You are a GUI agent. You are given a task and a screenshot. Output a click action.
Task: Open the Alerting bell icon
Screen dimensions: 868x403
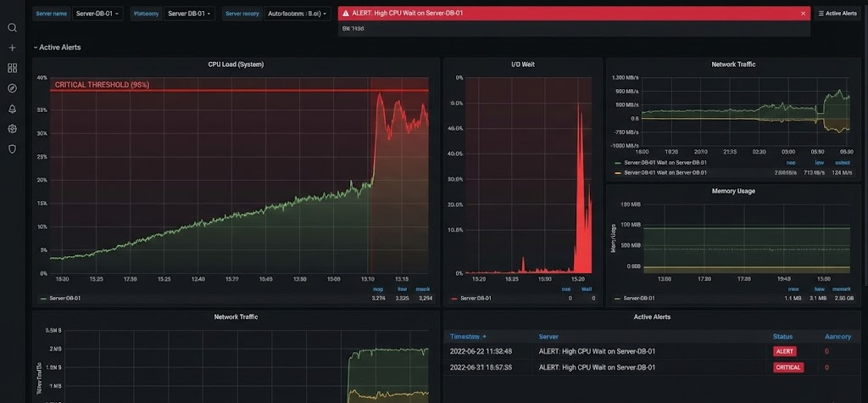12,109
